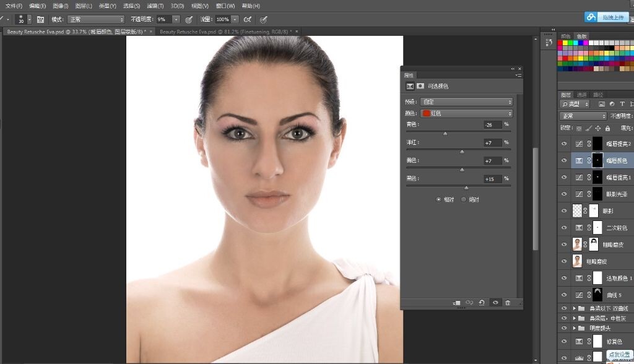Open the brush mode dropdown showing 正常
Screen dimensions: 634x364
coord(96,19)
